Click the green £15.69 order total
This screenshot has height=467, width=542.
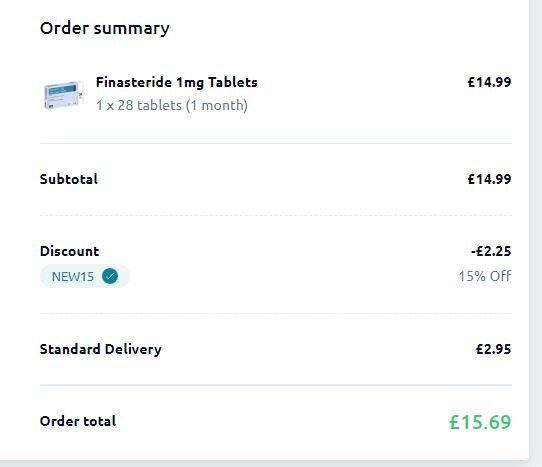pyautogui.click(x=480, y=422)
